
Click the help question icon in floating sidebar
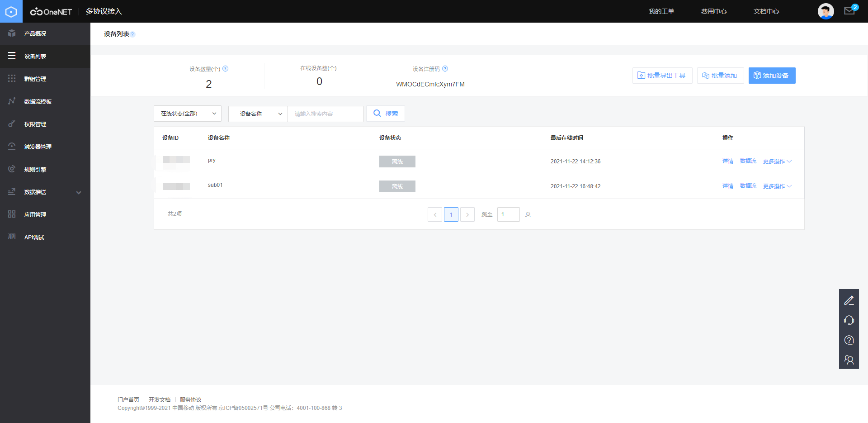(849, 340)
